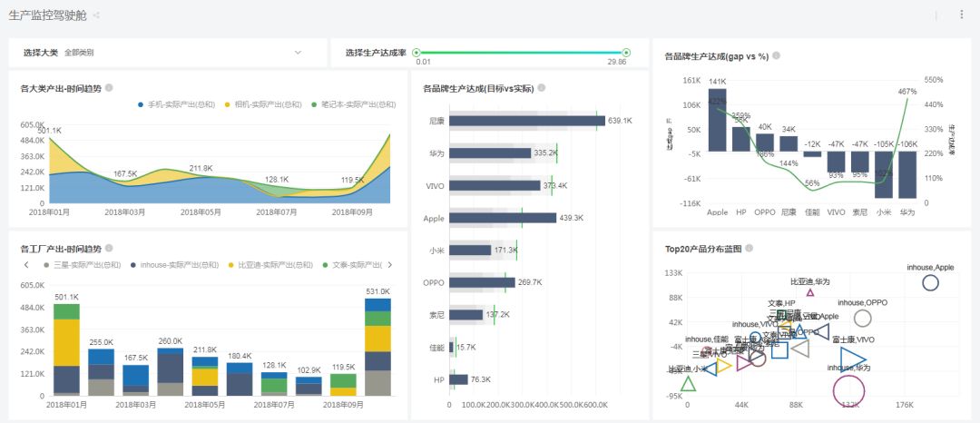Select the HP bar labeled 76.3K

[458, 379]
